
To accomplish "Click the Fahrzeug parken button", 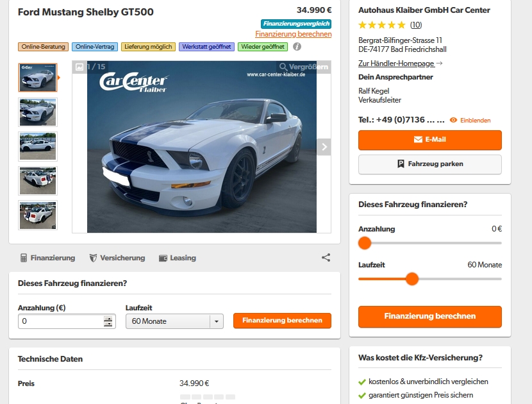I will pos(429,164).
